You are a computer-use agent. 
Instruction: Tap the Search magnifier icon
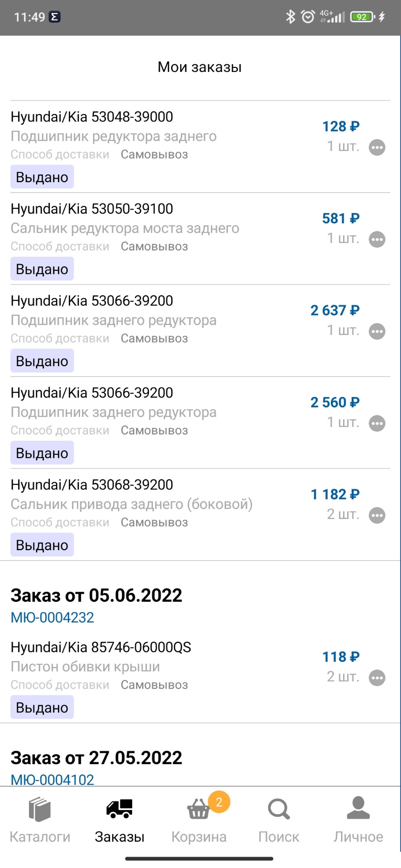point(279,809)
